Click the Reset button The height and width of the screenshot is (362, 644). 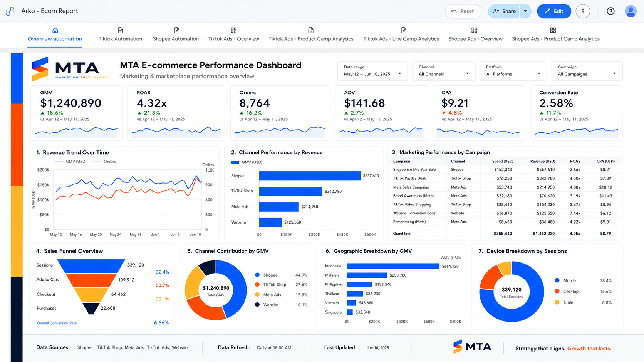pyautogui.click(x=463, y=11)
